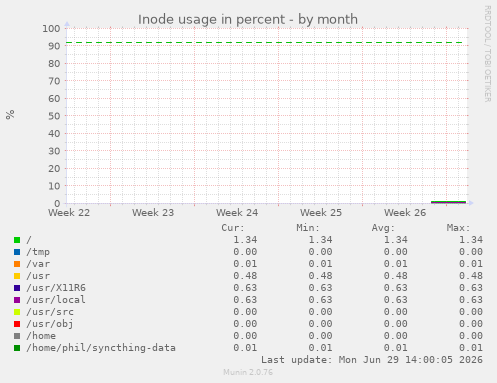Image resolution: width=497 pixels, height=383 pixels.
Task: Select the /tmp legend label
Action: click(x=38, y=252)
